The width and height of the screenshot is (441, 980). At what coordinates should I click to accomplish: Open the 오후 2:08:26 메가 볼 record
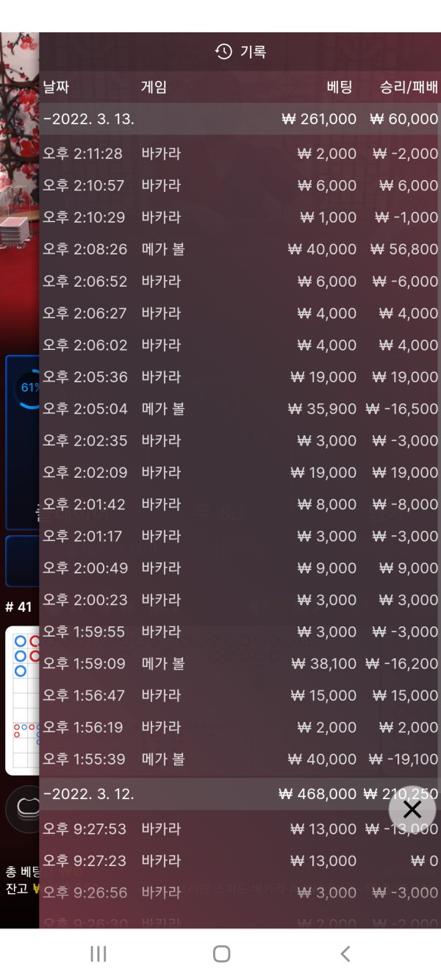240,249
